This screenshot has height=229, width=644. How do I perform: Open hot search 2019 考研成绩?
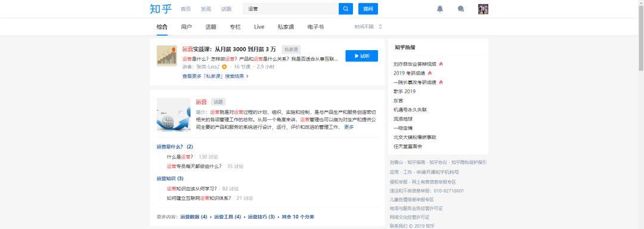pos(409,73)
